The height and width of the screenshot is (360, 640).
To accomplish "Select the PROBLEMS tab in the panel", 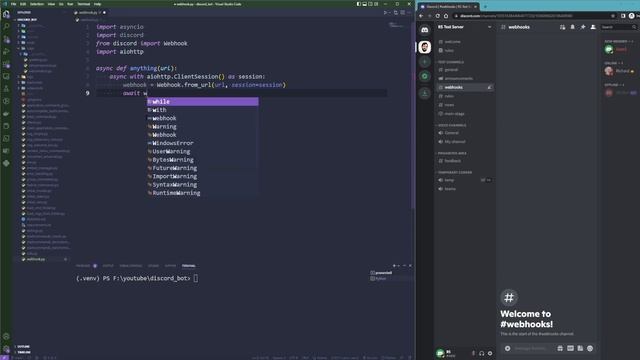I will pyautogui.click(x=83, y=266).
